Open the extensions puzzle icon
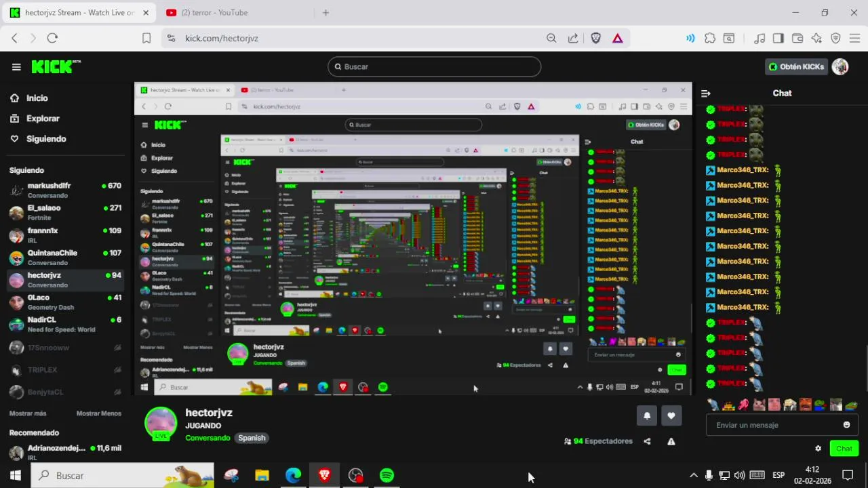This screenshot has width=868, height=488. point(710,39)
